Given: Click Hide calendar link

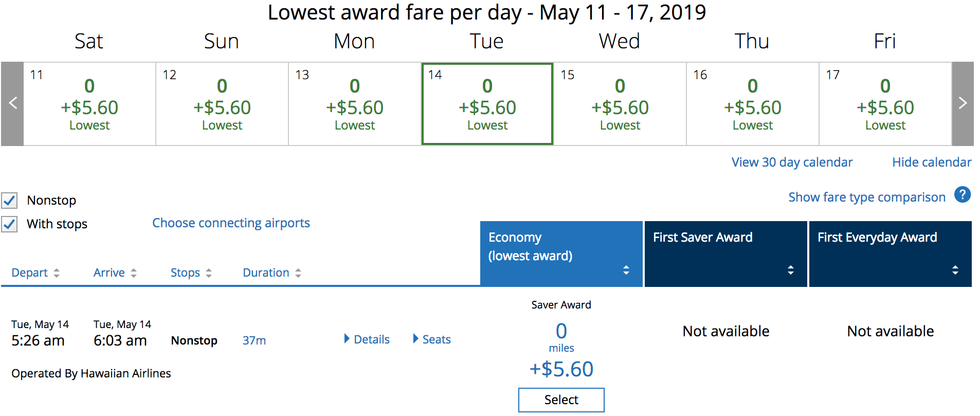Looking at the screenshot, I should [x=931, y=162].
